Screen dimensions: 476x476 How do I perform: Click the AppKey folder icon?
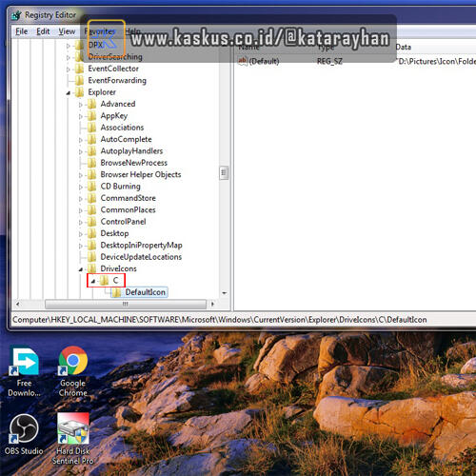(91, 115)
